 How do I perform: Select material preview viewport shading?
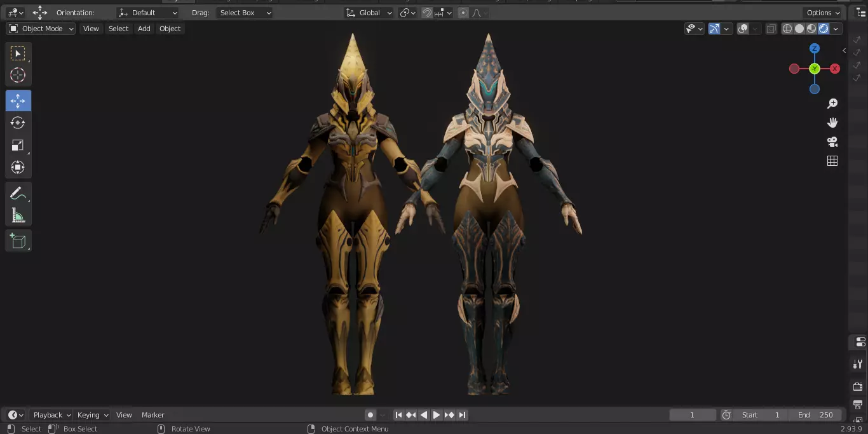[811, 29]
